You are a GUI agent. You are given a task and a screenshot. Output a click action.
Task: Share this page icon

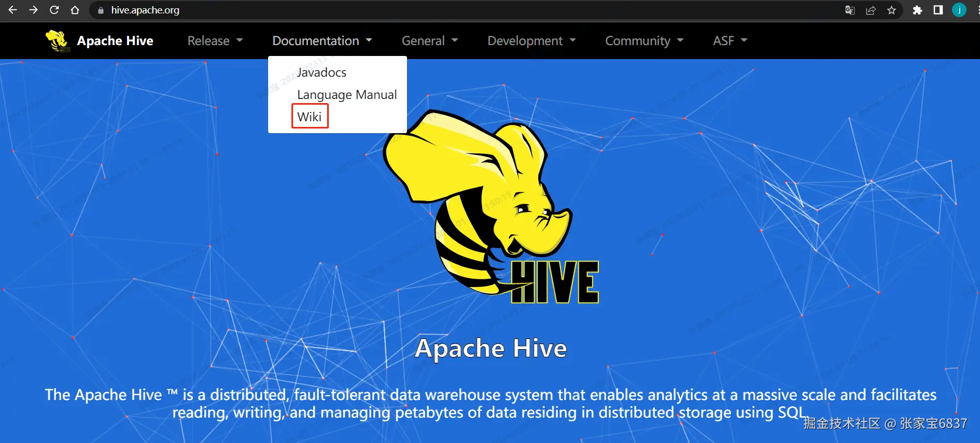click(x=871, y=10)
